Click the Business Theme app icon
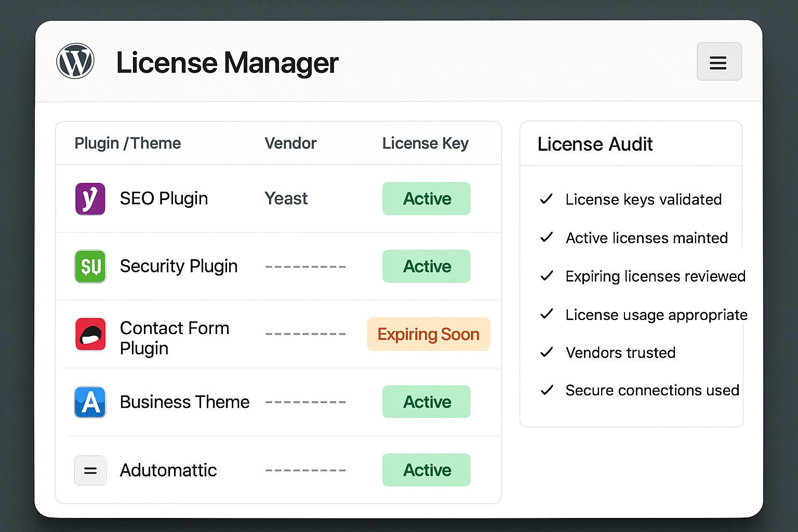The height and width of the screenshot is (532, 798). point(90,402)
